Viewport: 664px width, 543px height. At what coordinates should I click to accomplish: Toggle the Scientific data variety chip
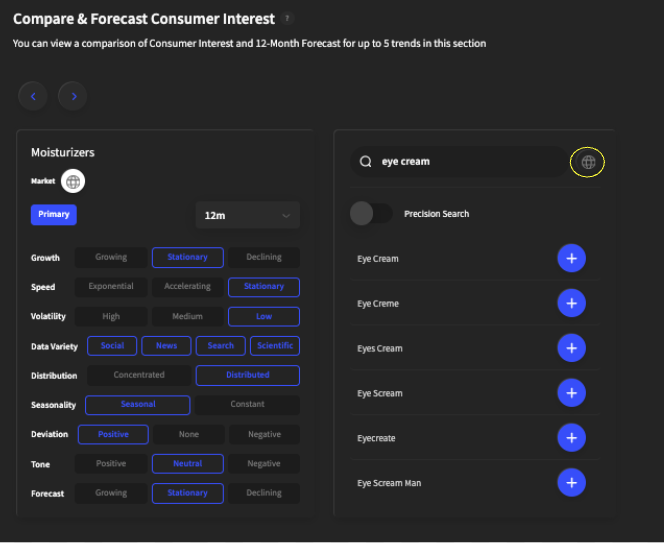tap(274, 346)
